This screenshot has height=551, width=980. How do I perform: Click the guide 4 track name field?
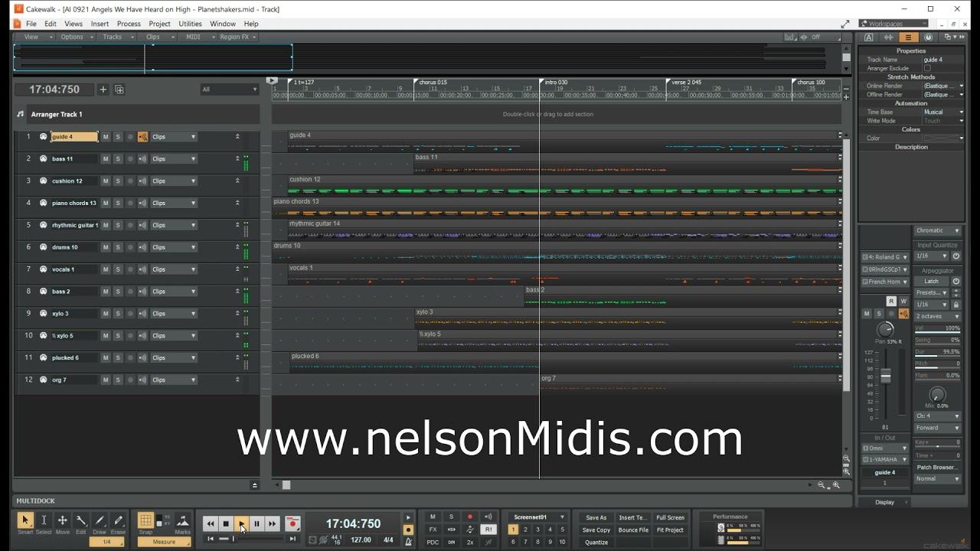click(x=74, y=137)
